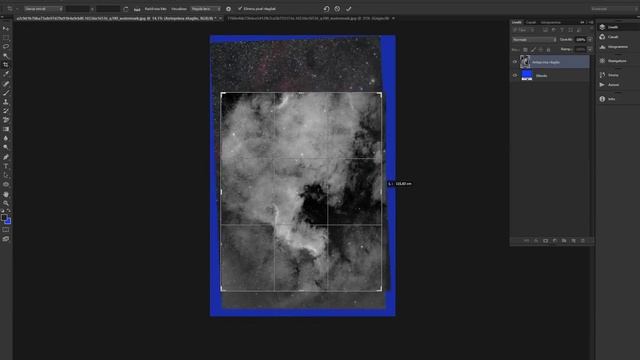
Task: Select the Hand tool
Action: pos(6,194)
